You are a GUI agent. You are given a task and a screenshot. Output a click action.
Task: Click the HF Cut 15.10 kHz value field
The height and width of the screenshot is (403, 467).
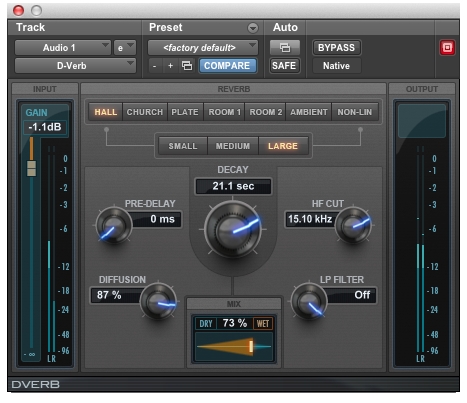coord(310,219)
